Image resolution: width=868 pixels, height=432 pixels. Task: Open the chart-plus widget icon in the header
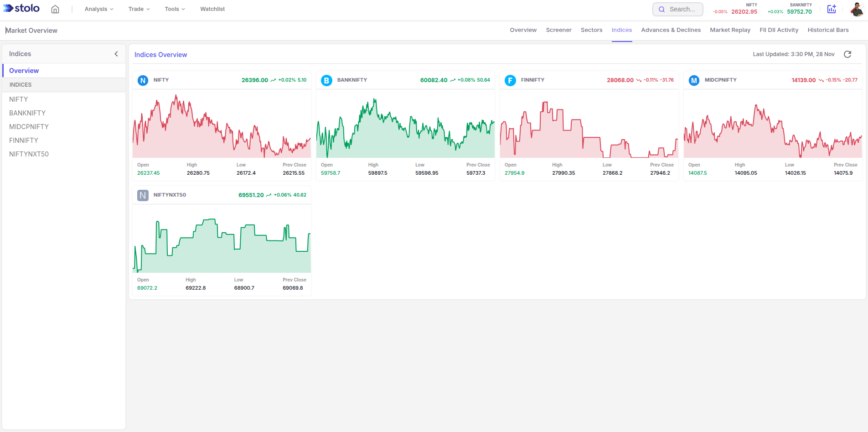[x=832, y=9]
